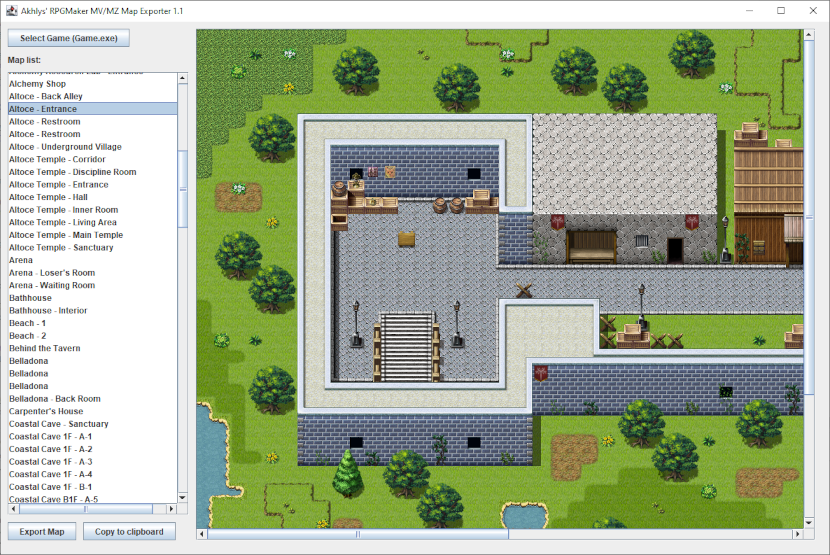The height and width of the screenshot is (555, 830).
Task: Select Altoce Temple - Sanctuary map
Action: (93, 248)
